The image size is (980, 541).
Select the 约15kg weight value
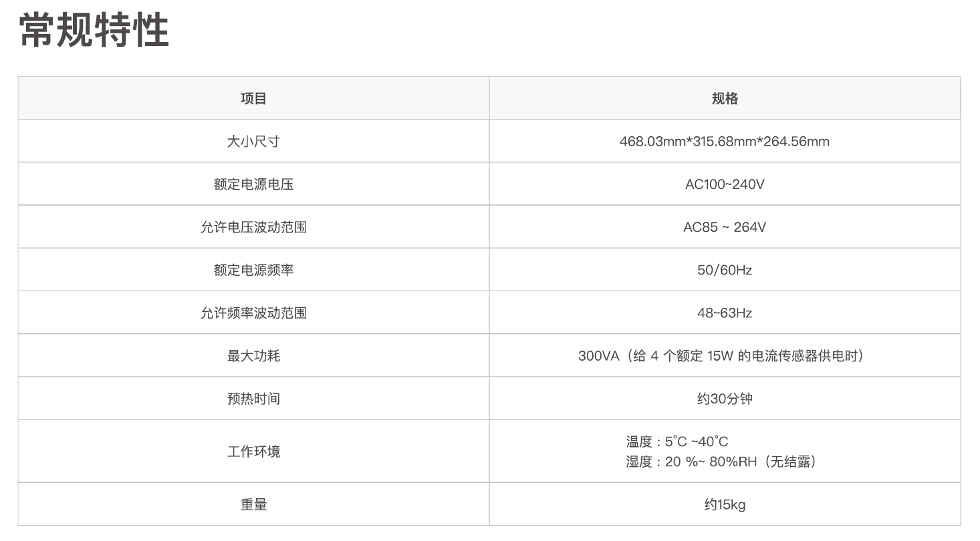tap(725, 504)
